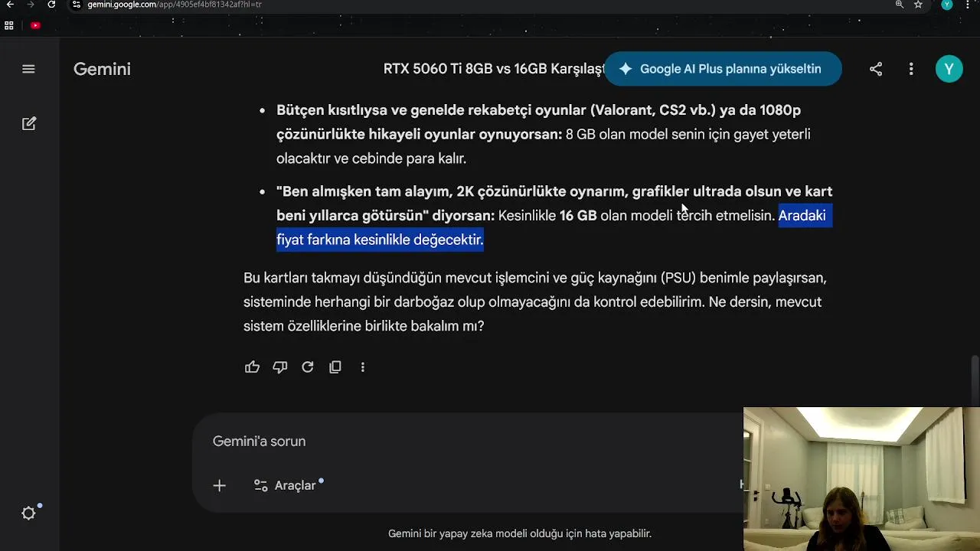
Task: Click the browser back arrow
Action: click(10, 5)
